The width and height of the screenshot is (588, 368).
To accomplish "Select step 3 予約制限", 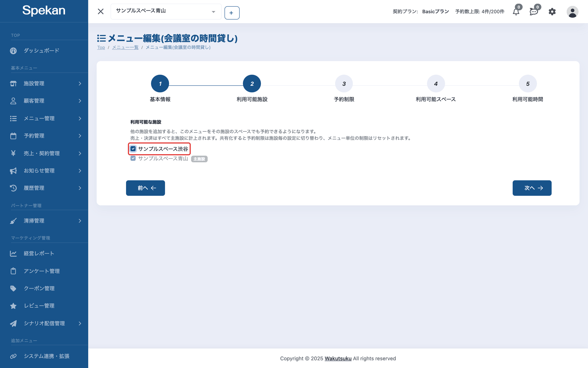I will (344, 84).
